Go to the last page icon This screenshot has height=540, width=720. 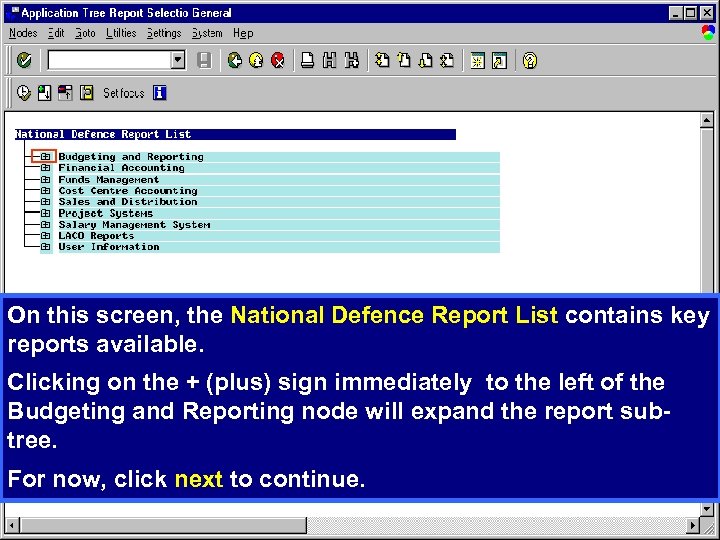point(447,60)
